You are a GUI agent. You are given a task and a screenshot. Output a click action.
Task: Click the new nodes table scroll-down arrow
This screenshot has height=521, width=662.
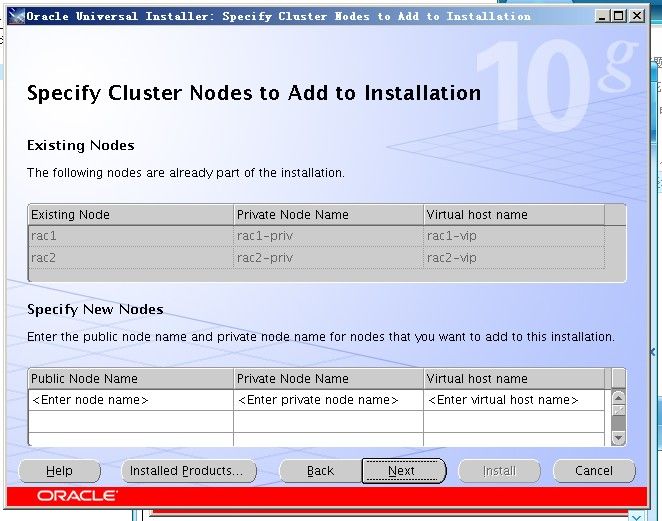point(618,437)
